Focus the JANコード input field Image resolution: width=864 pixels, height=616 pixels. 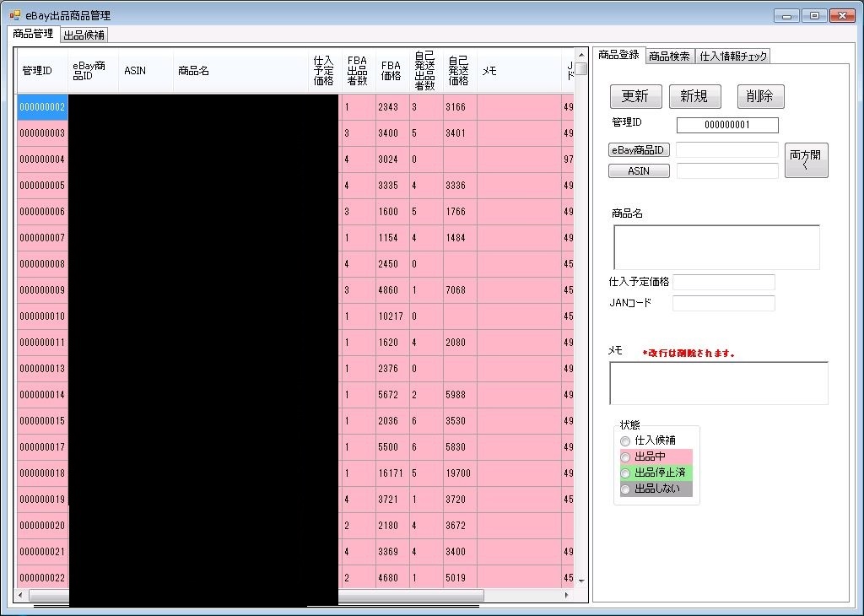(x=723, y=303)
